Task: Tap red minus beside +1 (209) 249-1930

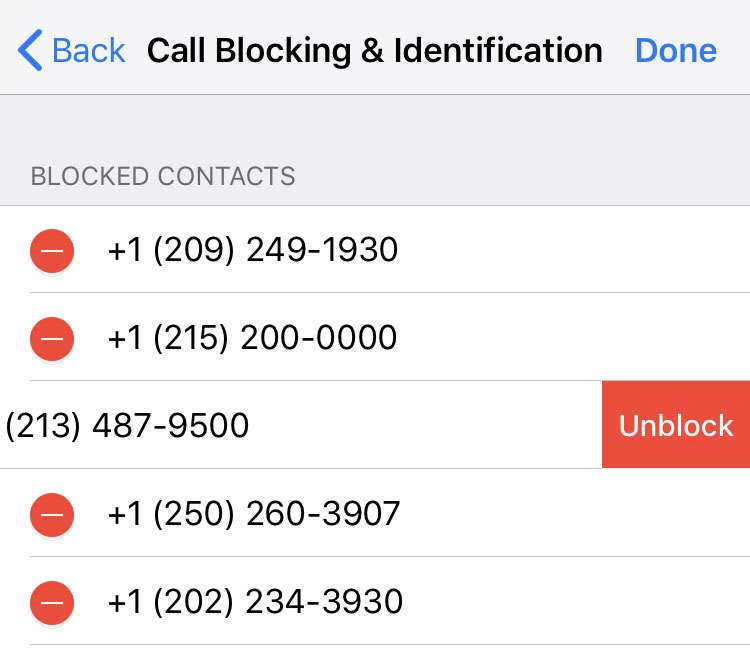Action: tap(52, 250)
